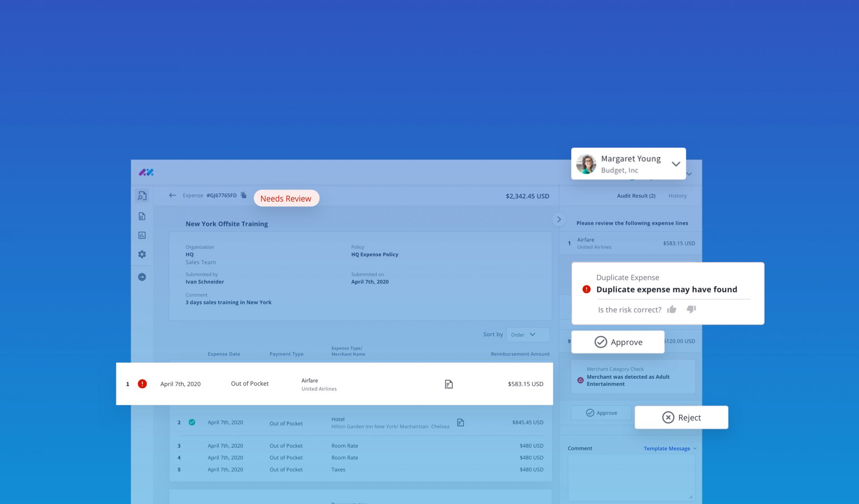
Task: Open the documents sidebar icon
Action: click(142, 216)
